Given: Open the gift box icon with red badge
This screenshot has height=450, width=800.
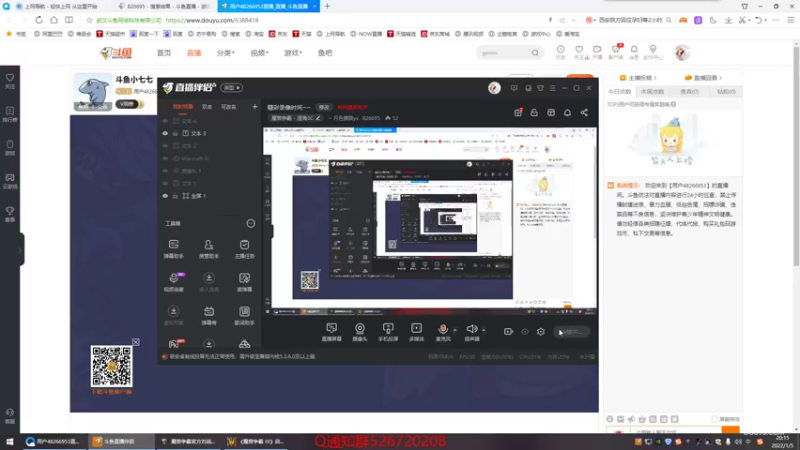Looking at the screenshot, I should [x=518, y=113].
